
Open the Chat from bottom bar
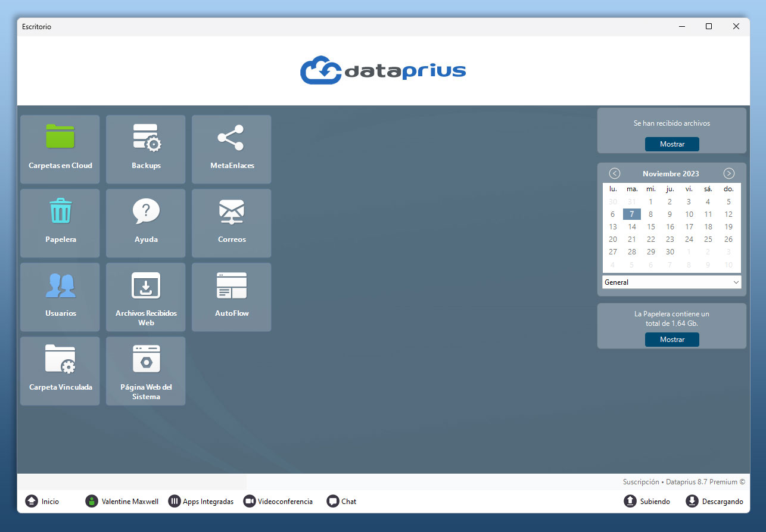pyautogui.click(x=341, y=502)
